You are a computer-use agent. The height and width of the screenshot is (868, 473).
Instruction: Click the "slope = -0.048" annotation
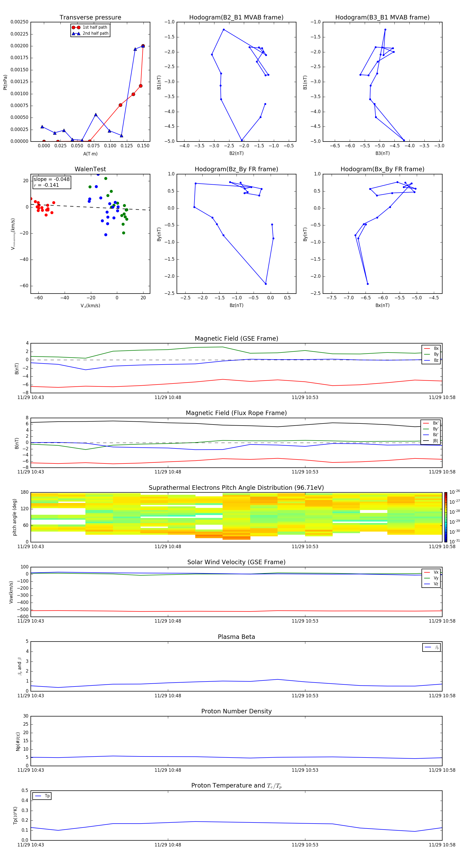[x=52, y=179]
